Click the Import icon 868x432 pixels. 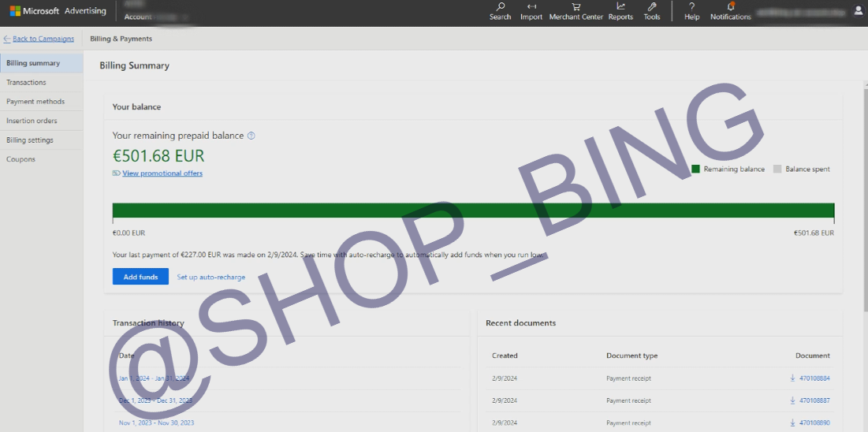point(531,11)
